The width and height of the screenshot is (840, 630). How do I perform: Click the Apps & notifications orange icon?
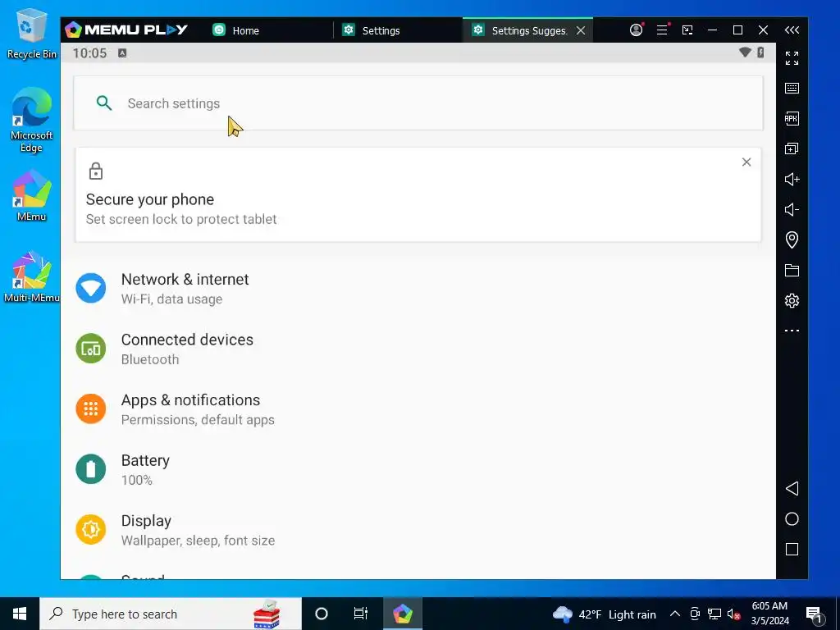[90, 409]
